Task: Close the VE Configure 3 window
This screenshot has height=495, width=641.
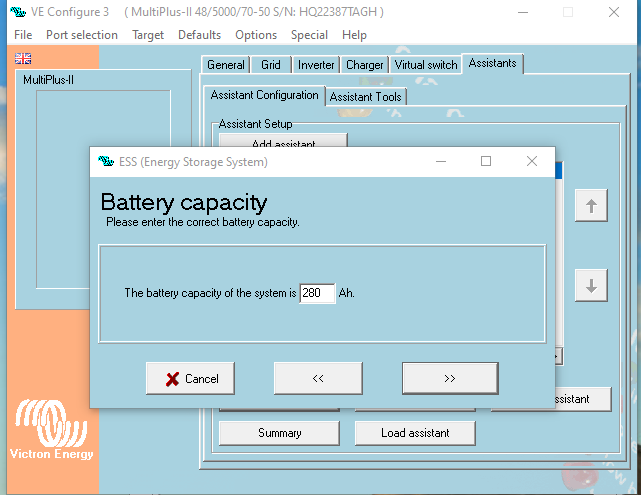Action: (614, 12)
